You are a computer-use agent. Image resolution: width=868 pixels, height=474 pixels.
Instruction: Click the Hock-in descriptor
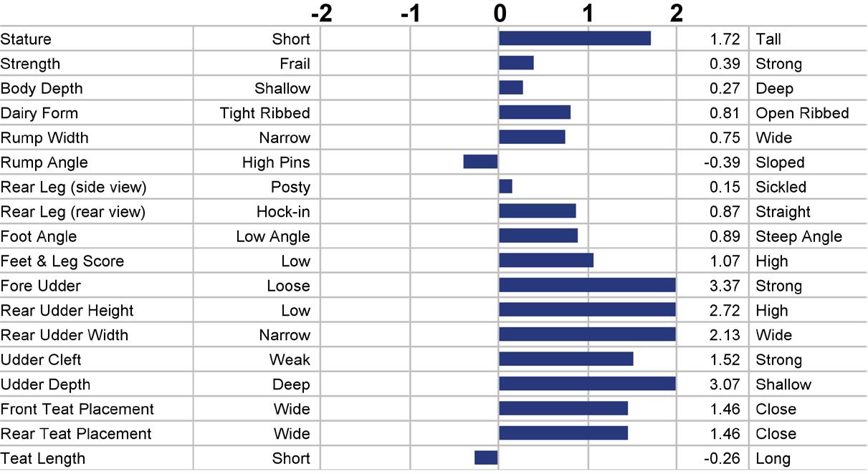point(283,212)
